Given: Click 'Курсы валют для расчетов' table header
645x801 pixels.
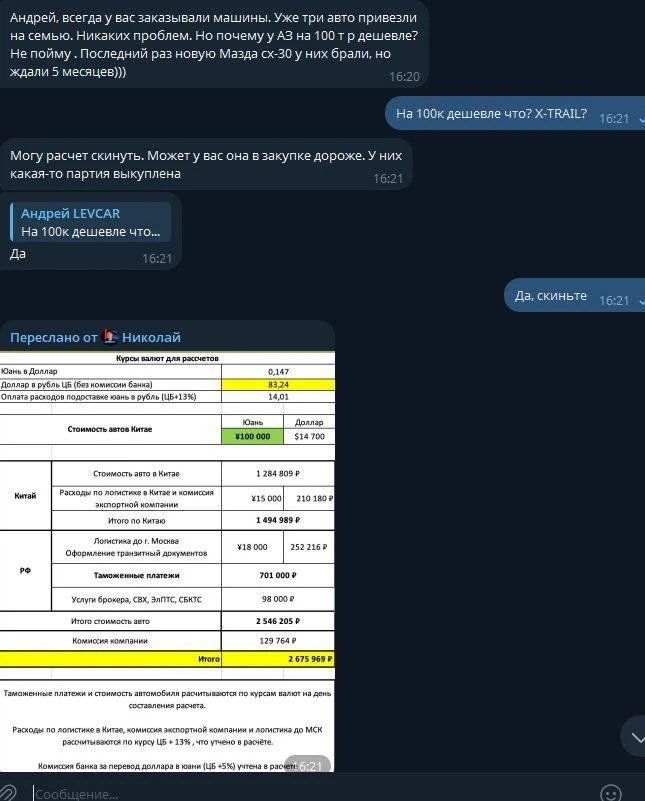Looking at the screenshot, I should tap(167, 359).
